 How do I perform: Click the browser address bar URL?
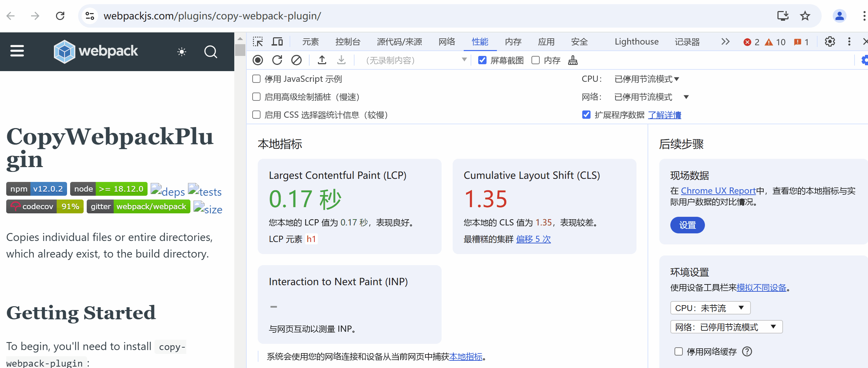212,16
